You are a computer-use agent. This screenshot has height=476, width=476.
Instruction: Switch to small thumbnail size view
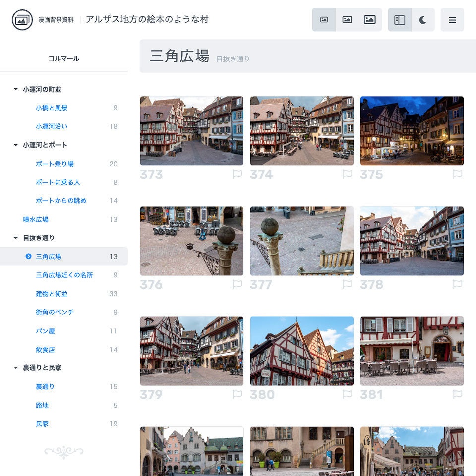click(x=324, y=20)
